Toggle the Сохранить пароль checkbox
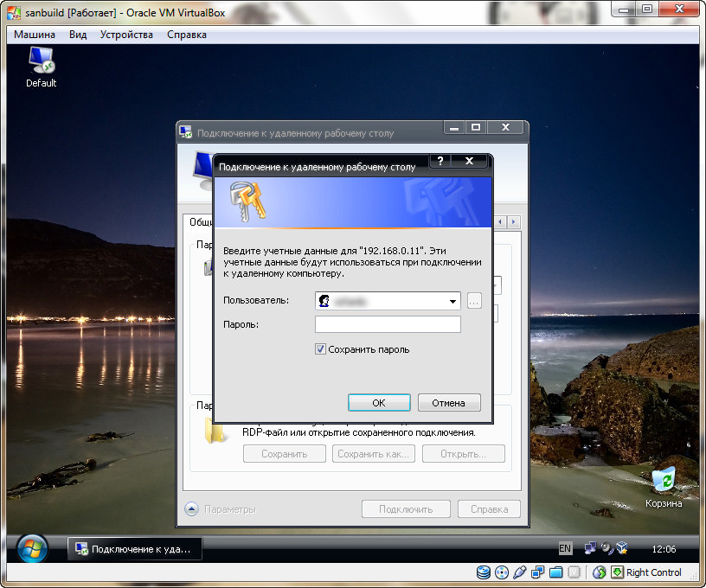Image resolution: width=706 pixels, height=588 pixels. click(320, 349)
